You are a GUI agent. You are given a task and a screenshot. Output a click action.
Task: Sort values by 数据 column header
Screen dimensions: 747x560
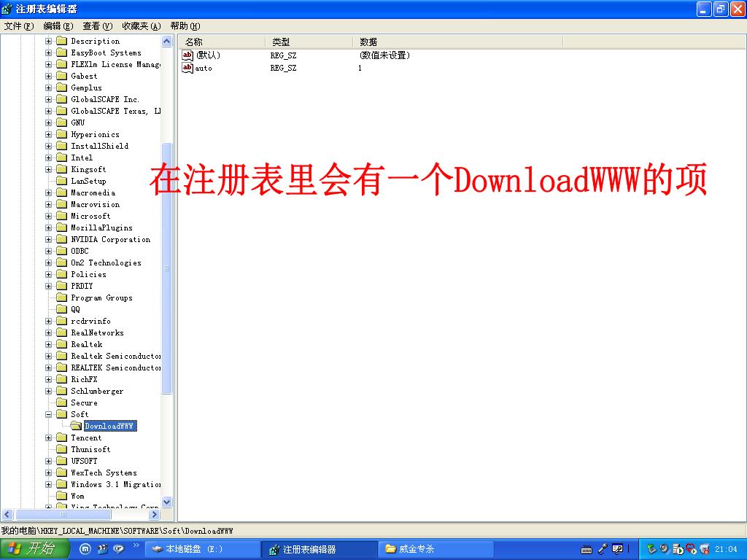pos(458,42)
